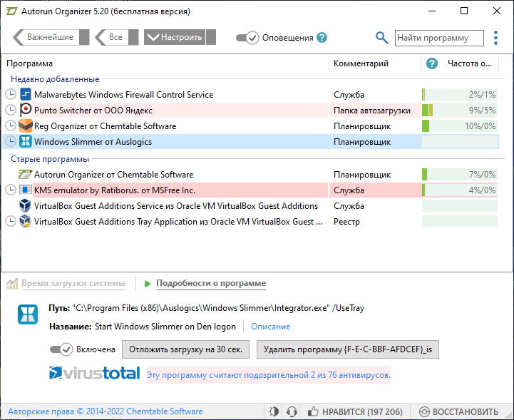This screenshot has width=514, height=420.
Task: Click the brightness theme icon in status bar
Action: (274, 411)
